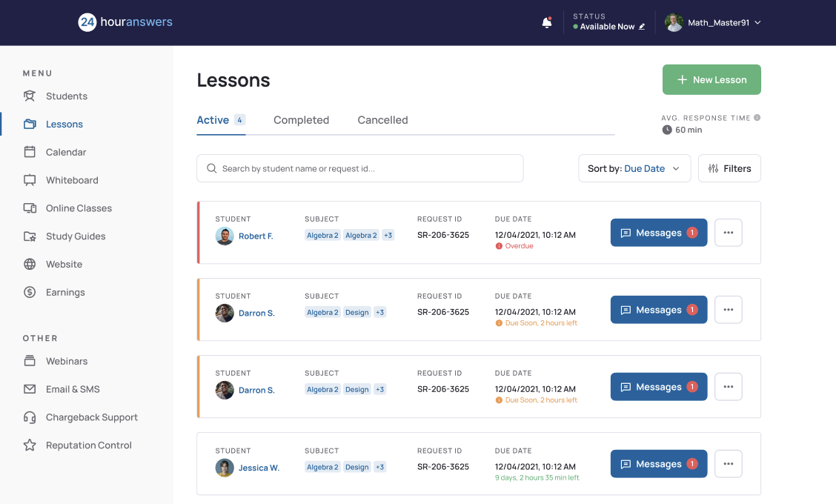Click the Earnings dollar icon
This screenshot has height=504, width=836.
(x=30, y=292)
